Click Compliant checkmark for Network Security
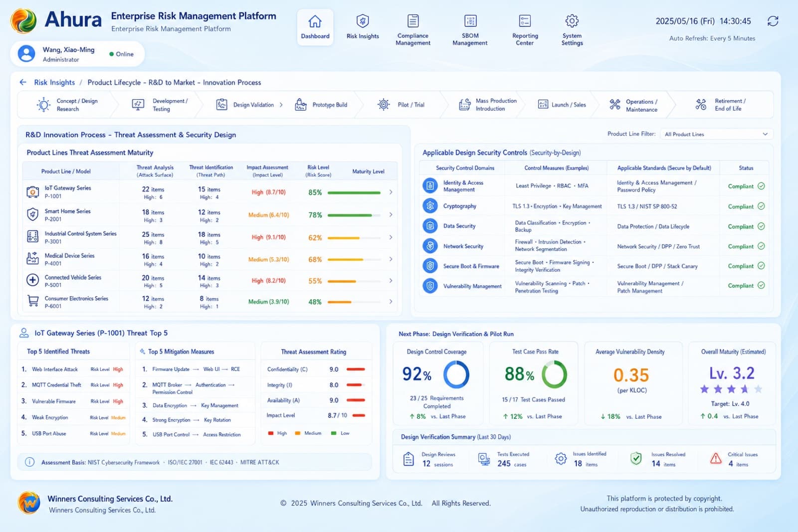This screenshot has width=798, height=532. coord(761,246)
